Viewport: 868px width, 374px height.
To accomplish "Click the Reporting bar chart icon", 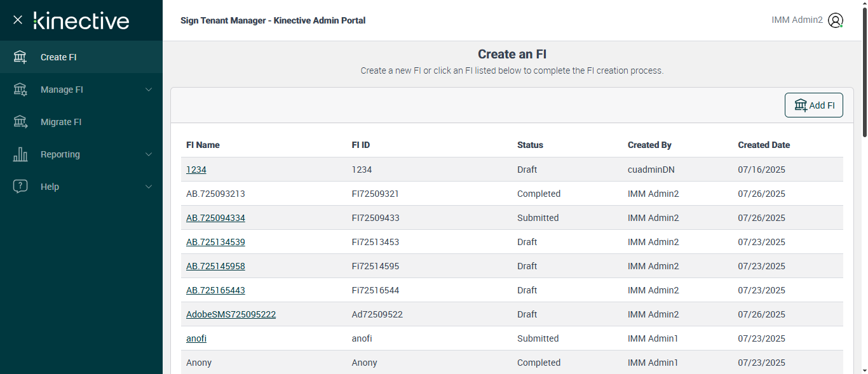I will [20, 154].
